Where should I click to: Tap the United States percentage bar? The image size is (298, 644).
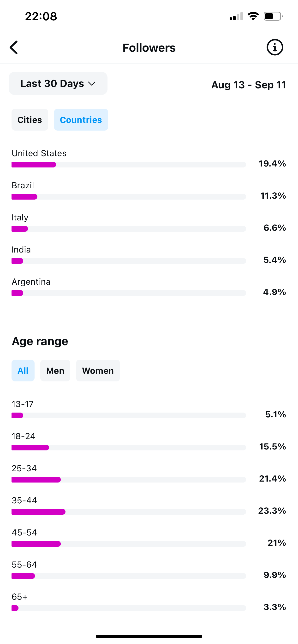(x=128, y=165)
